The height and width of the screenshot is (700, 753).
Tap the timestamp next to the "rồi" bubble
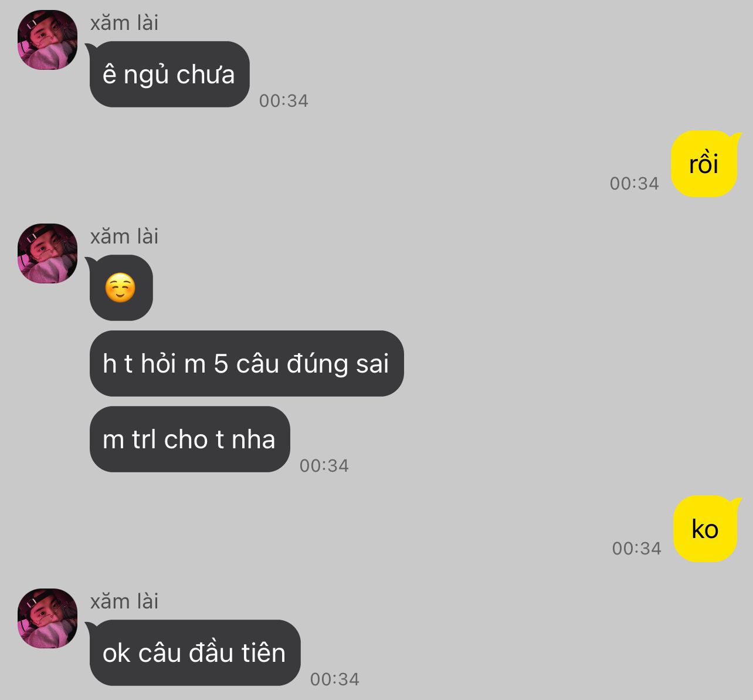point(635,184)
